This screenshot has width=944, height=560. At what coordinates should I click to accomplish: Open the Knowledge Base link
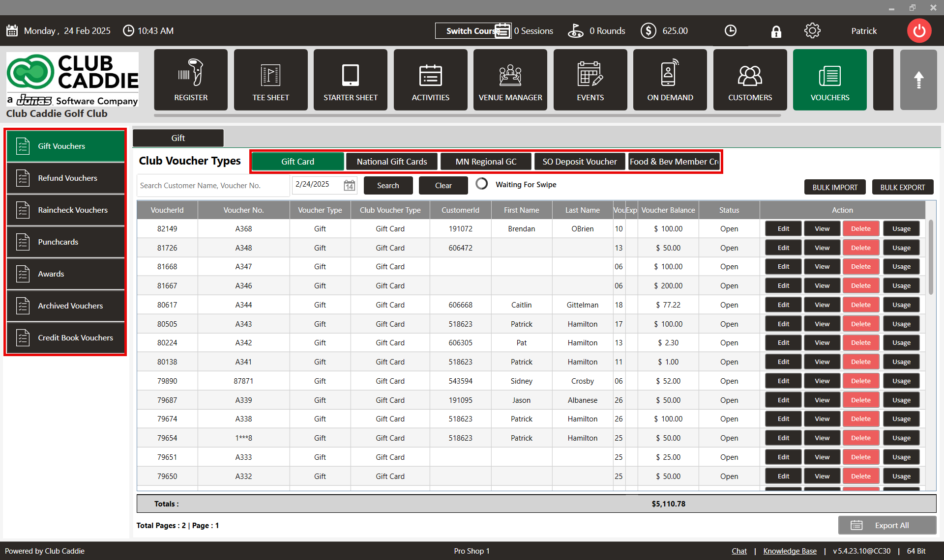(790, 551)
